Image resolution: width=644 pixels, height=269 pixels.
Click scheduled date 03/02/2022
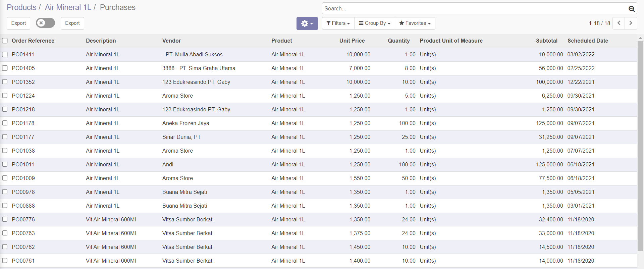point(581,54)
